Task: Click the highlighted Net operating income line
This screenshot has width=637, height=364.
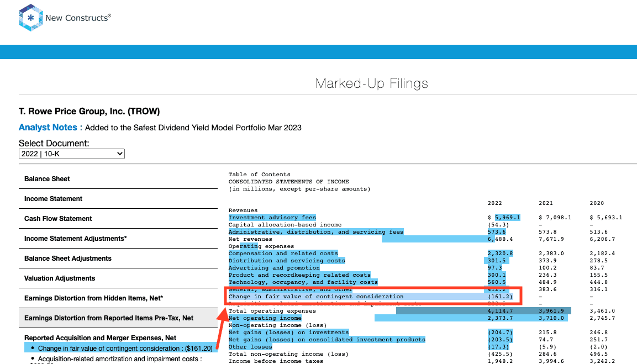Action: [x=265, y=318]
